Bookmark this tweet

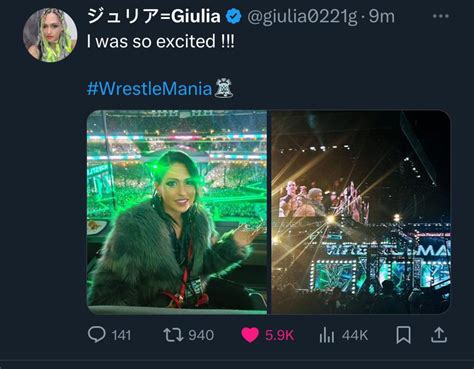click(403, 335)
